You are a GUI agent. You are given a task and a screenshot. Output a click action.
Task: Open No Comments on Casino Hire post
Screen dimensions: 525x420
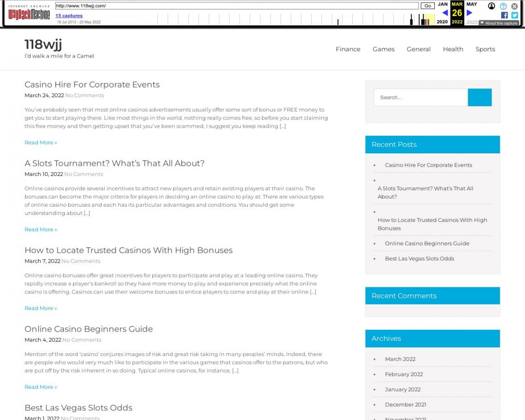[x=84, y=95]
